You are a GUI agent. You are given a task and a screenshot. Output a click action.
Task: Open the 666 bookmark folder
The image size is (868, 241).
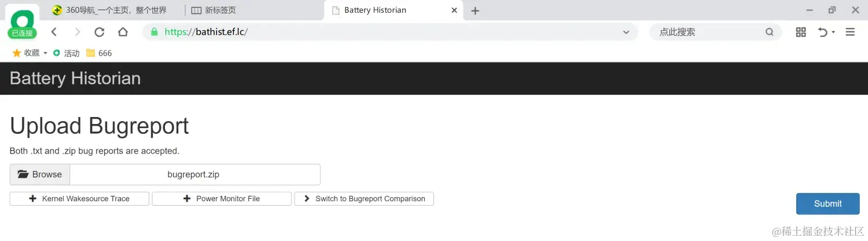(x=99, y=53)
